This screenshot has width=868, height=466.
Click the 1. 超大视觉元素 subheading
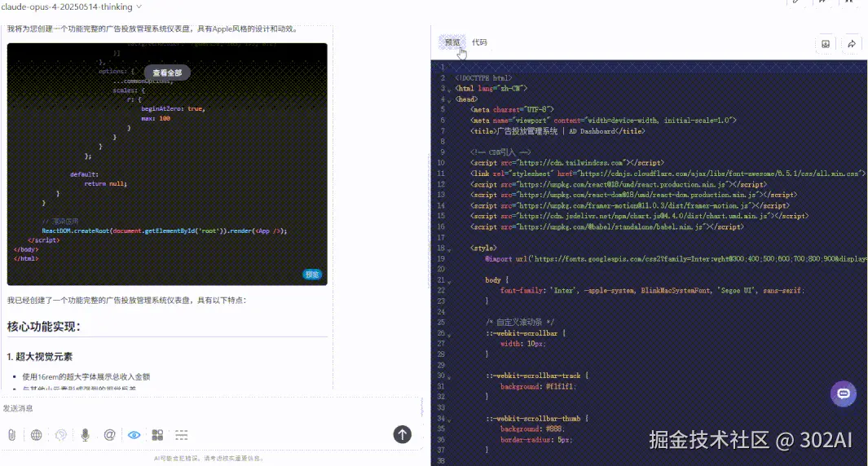(39, 356)
